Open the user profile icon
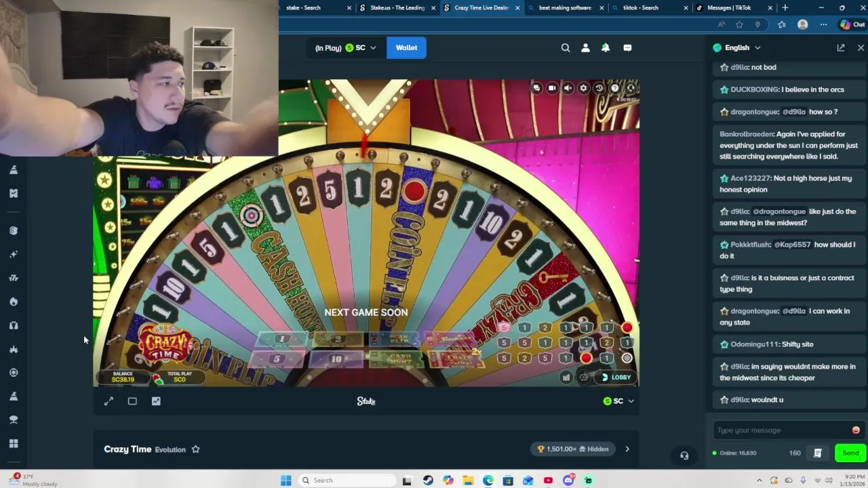 pos(586,47)
